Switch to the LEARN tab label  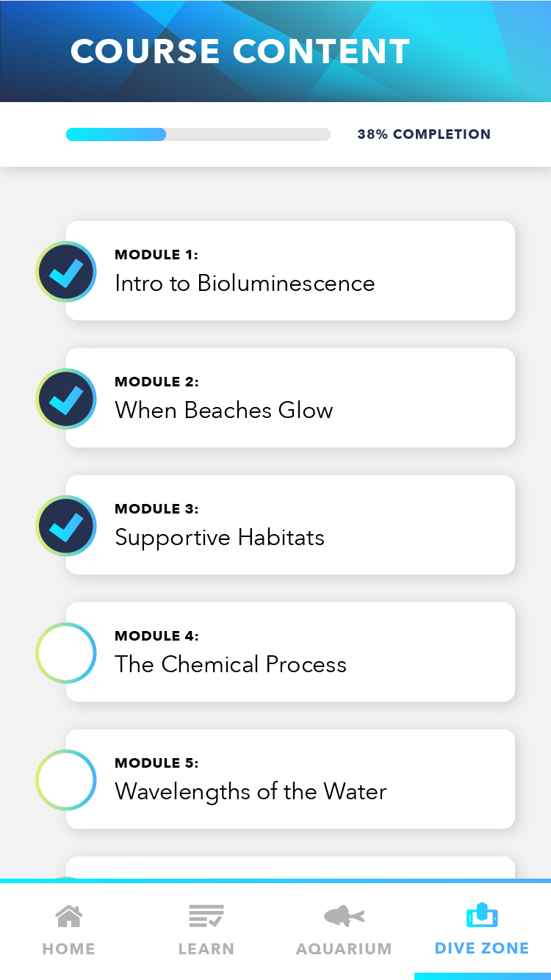[x=206, y=948]
